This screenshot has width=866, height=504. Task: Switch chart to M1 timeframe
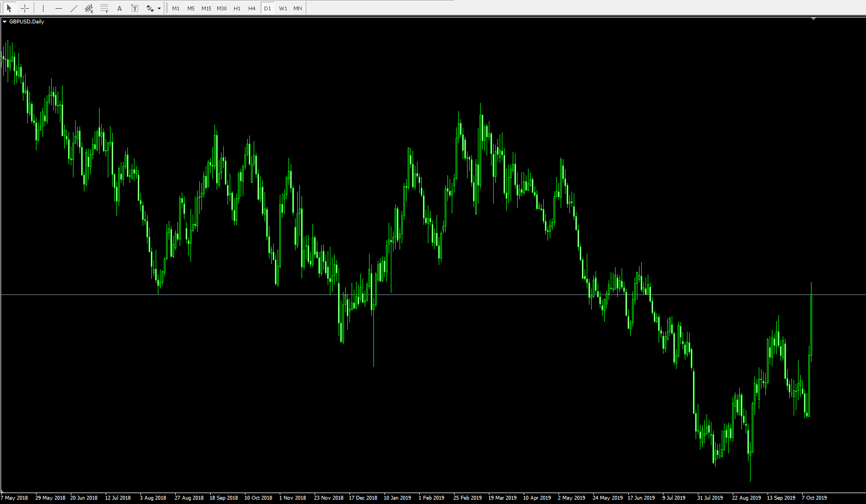[x=176, y=8]
